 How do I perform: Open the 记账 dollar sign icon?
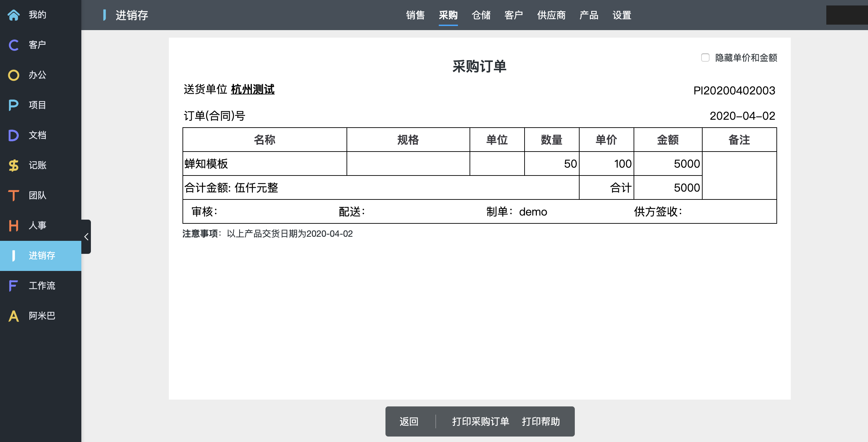(x=14, y=166)
